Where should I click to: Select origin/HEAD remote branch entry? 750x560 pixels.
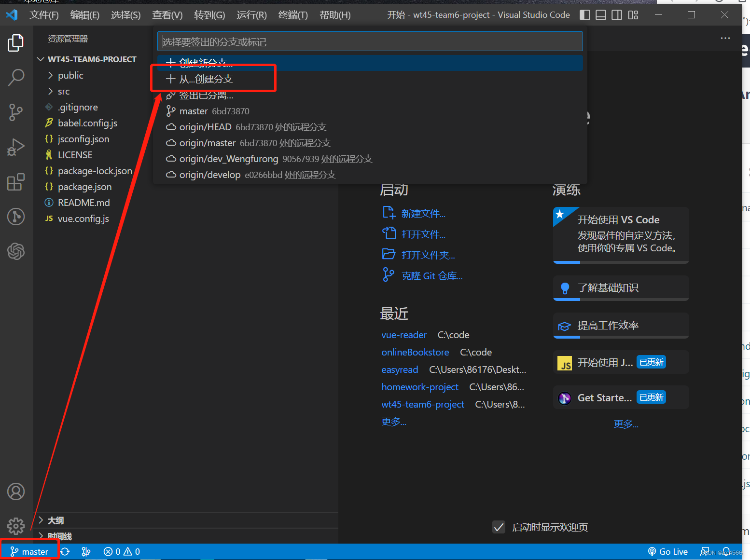click(370, 127)
